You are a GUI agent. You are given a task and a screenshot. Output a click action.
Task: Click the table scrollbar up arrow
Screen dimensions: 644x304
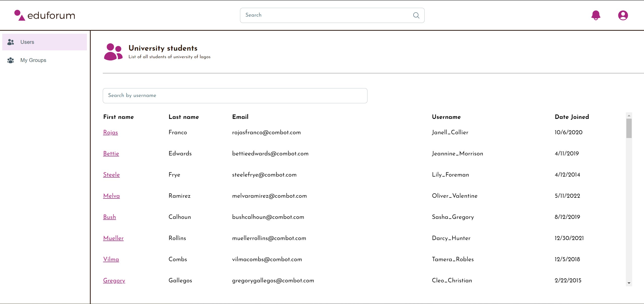tap(629, 116)
